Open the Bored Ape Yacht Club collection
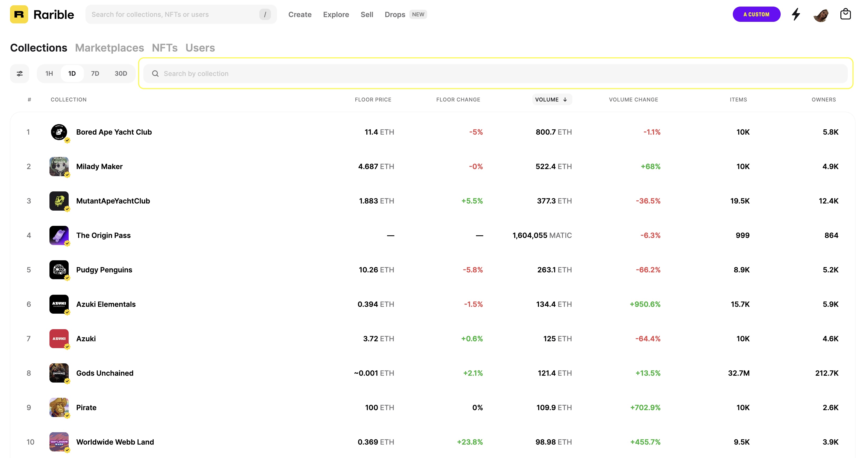 [x=114, y=132]
